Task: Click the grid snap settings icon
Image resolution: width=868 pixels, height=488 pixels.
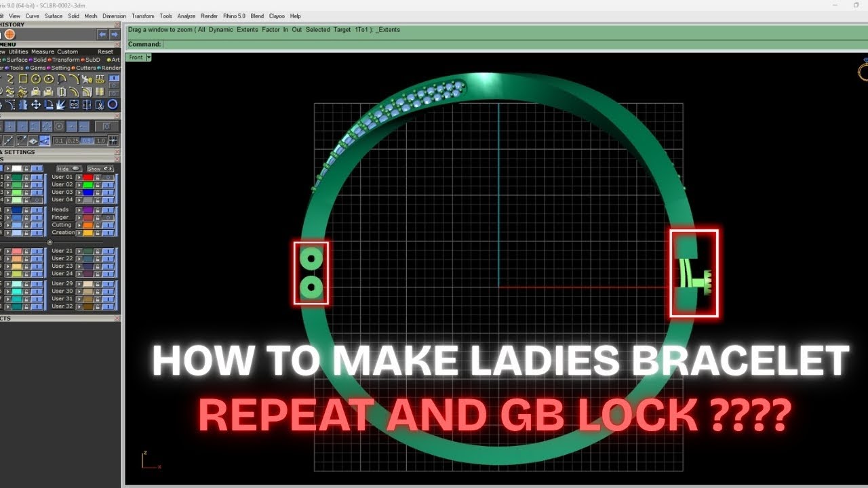Action: 113,140
